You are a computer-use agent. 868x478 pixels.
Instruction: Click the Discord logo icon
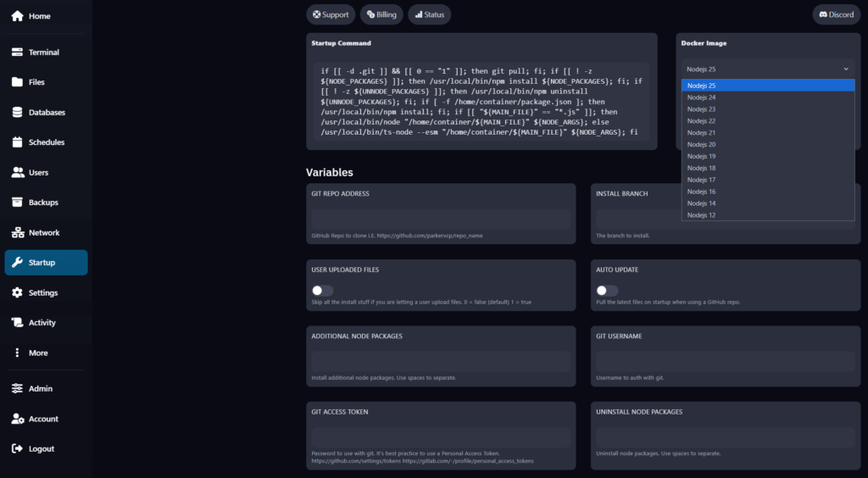823,14
